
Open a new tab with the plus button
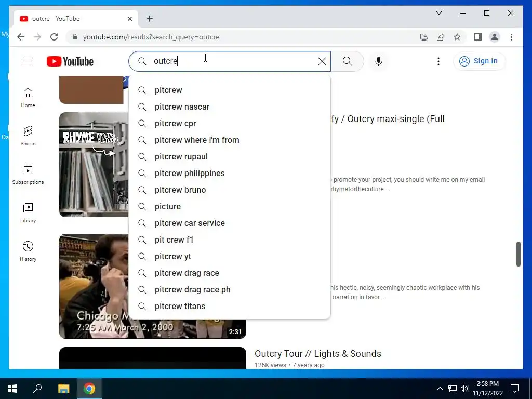[x=149, y=19]
